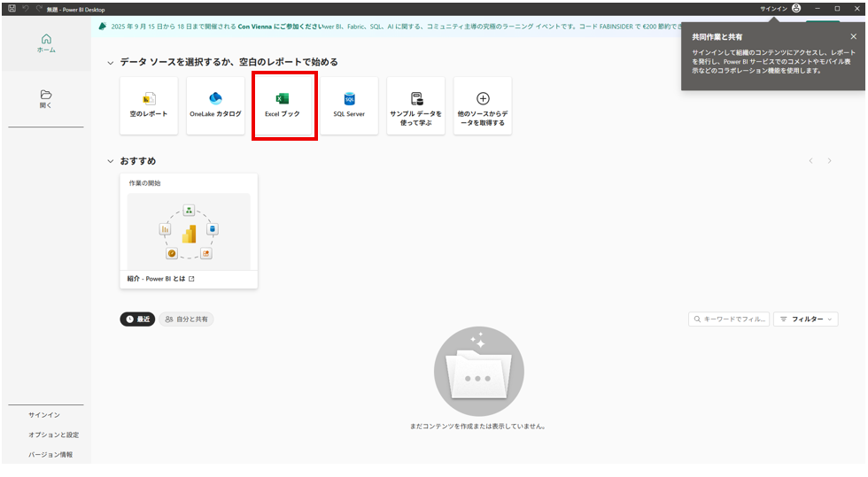Click the undo arrow in title bar
The height and width of the screenshot is (477, 868).
click(x=26, y=8)
